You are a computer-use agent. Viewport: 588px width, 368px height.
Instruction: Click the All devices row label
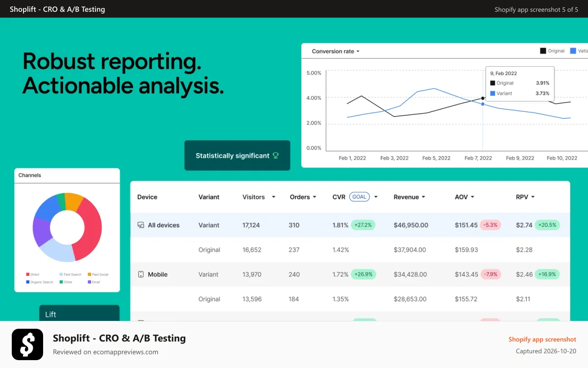tap(164, 225)
